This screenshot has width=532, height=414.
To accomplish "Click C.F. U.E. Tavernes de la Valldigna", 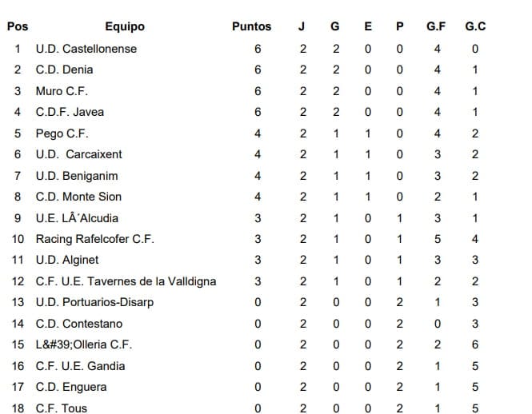I will click(x=126, y=281).
